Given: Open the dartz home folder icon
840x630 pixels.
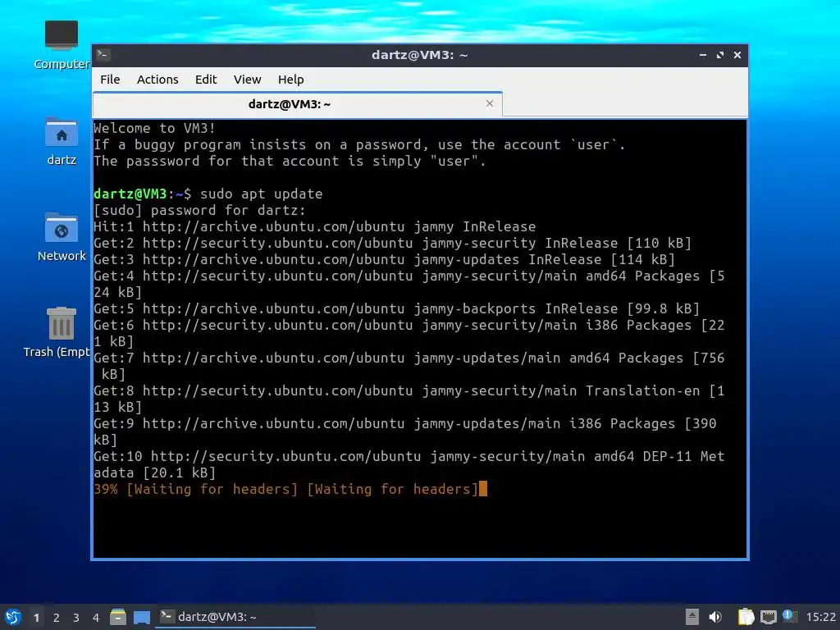Looking at the screenshot, I should 61,132.
